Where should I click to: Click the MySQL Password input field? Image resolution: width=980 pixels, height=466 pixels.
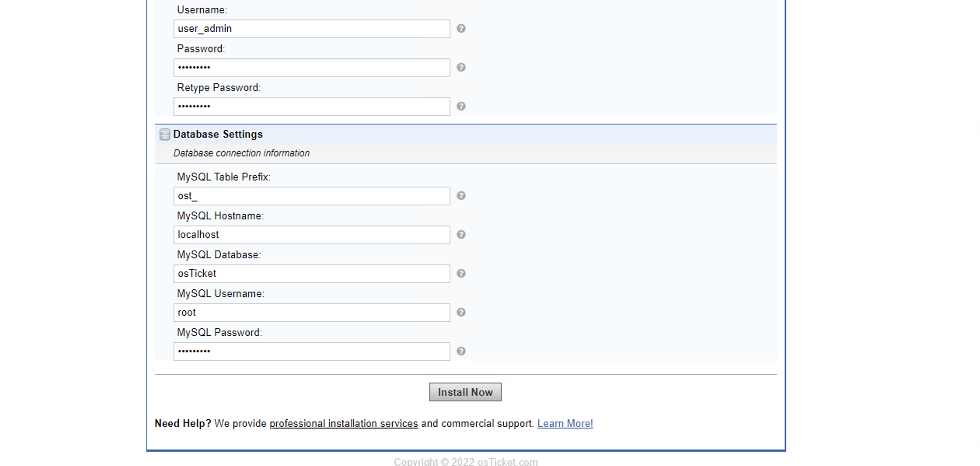311,351
